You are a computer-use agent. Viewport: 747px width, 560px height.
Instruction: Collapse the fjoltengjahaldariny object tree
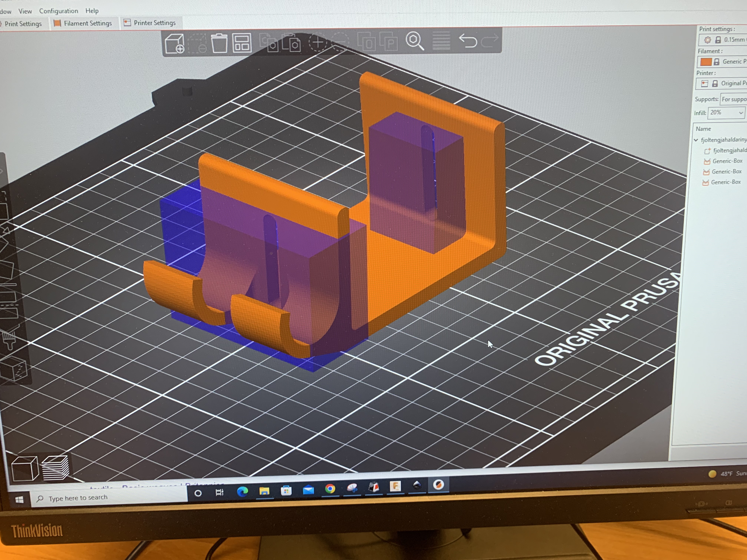[x=696, y=140]
